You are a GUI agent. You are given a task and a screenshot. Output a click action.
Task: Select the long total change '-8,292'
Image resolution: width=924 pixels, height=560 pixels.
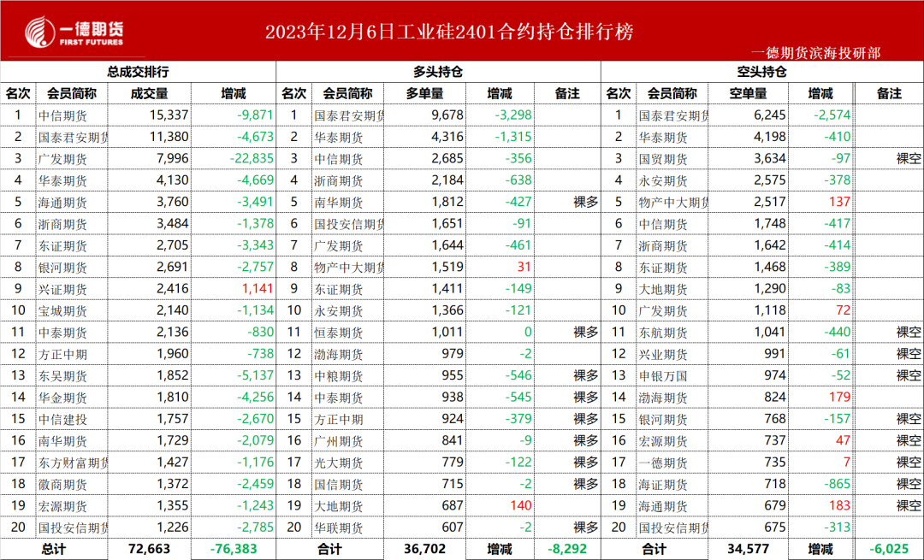[x=567, y=550]
